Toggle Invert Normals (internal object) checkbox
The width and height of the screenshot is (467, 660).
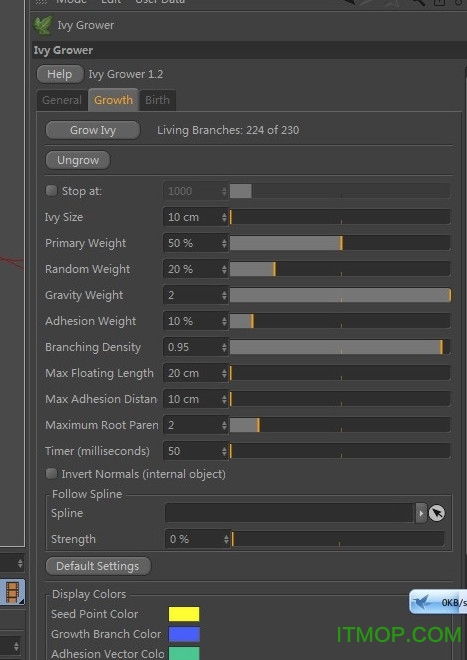[x=51, y=474]
